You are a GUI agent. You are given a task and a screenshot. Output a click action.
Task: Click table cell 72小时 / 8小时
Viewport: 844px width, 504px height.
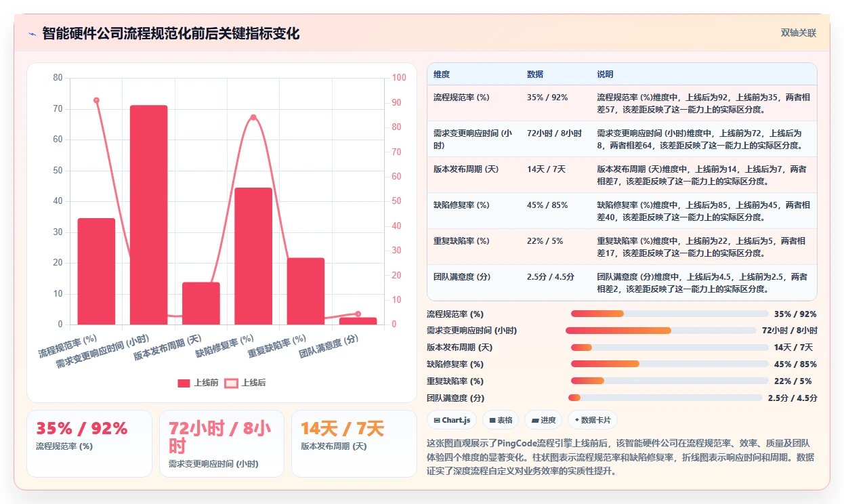tap(554, 133)
